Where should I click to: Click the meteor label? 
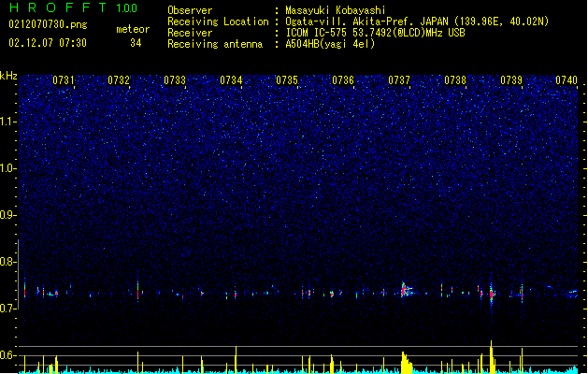click(133, 29)
